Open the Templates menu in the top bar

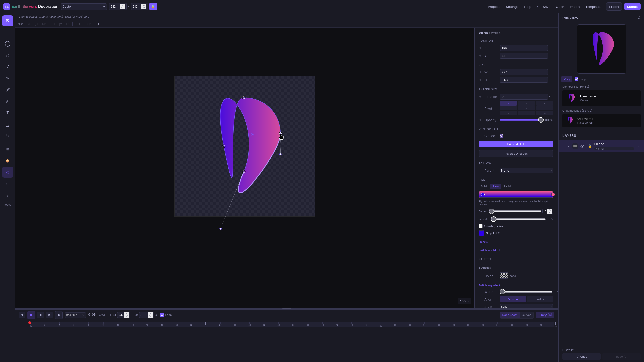pyautogui.click(x=594, y=7)
